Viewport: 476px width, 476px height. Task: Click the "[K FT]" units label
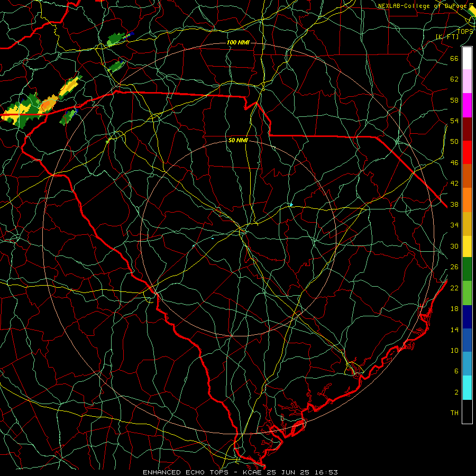(447, 36)
